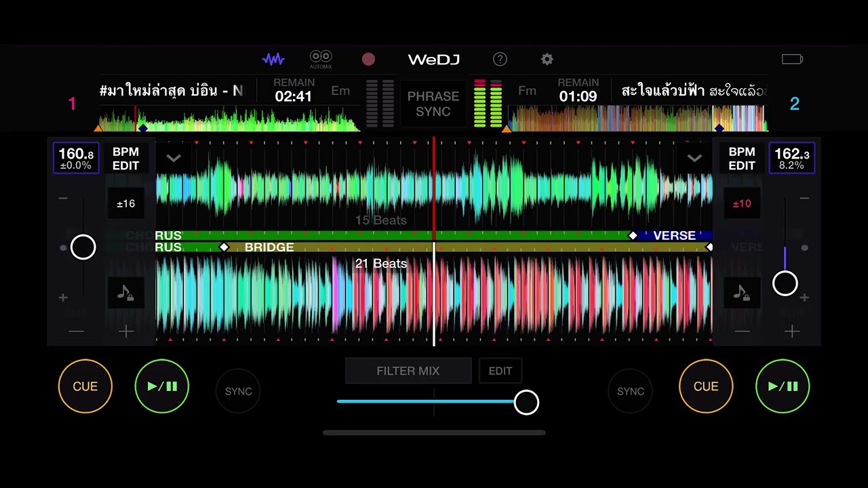Open the help question mark icon
868x488 pixels.
[500, 60]
